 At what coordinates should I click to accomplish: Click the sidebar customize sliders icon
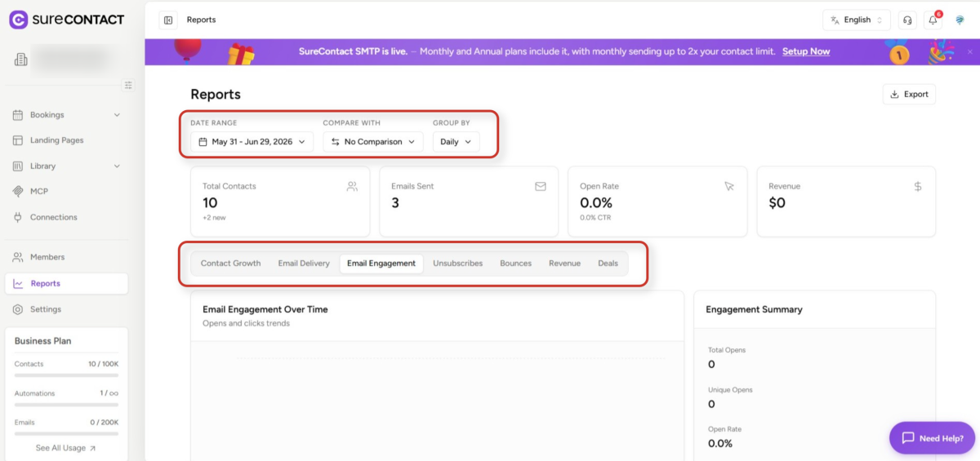click(x=128, y=85)
